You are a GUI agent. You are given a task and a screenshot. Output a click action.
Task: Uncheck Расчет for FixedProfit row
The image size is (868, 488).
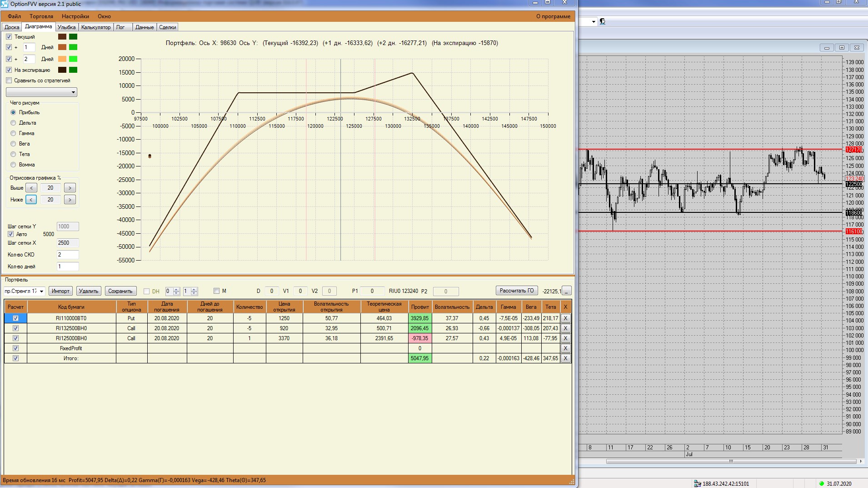coord(16,348)
